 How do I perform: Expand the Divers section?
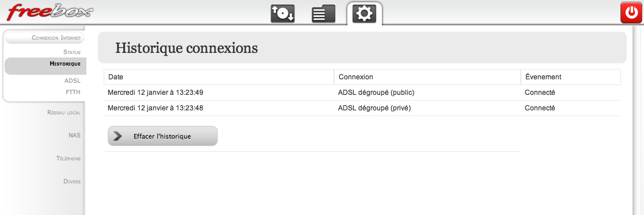coord(72,181)
